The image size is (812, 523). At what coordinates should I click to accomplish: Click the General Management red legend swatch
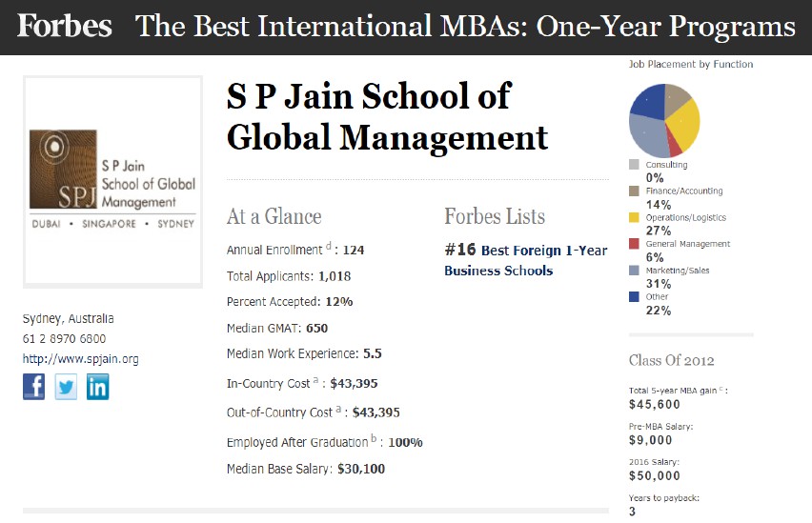click(x=634, y=244)
